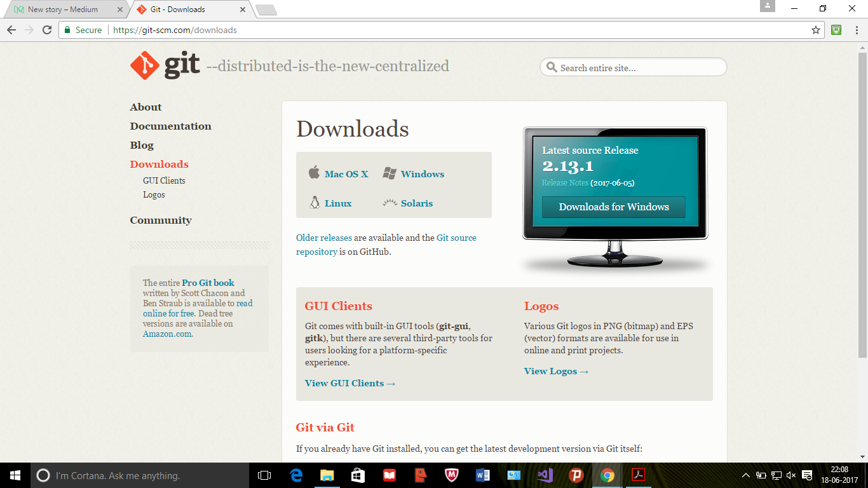
Task: Open the About sidebar section
Action: 146,107
